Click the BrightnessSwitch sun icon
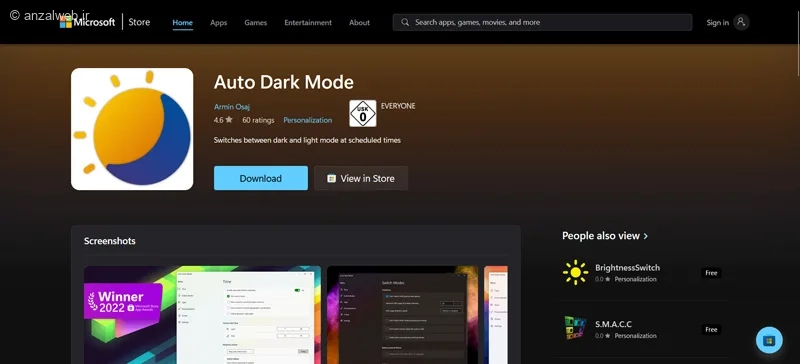 576,273
